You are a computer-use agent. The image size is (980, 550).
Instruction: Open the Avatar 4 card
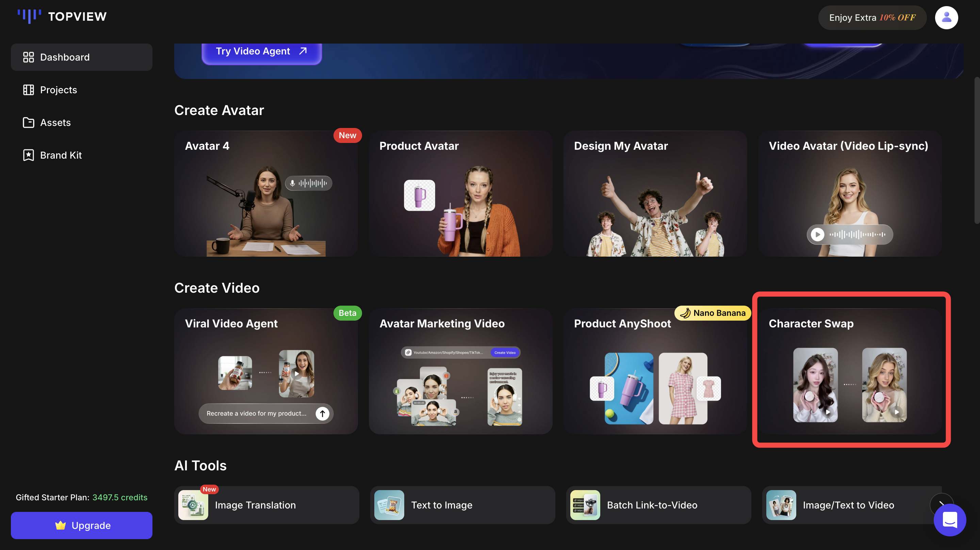tap(266, 194)
